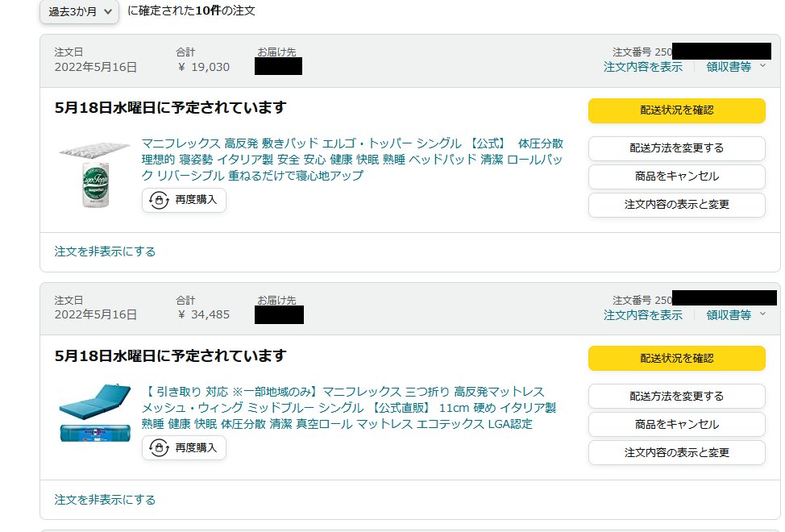Click 注文を非表示にする under the Ergo Topper order
785x532 pixels.
pyautogui.click(x=105, y=251)
